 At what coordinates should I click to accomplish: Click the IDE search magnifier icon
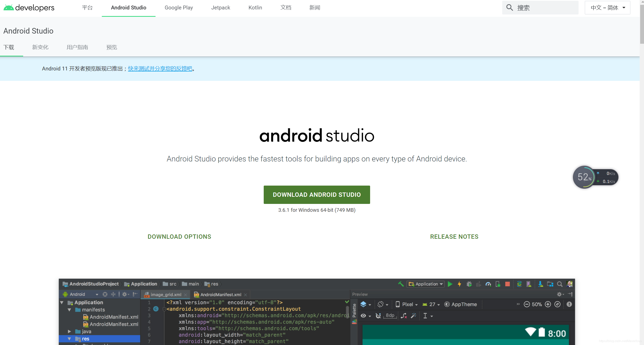[x=559, y=284]
